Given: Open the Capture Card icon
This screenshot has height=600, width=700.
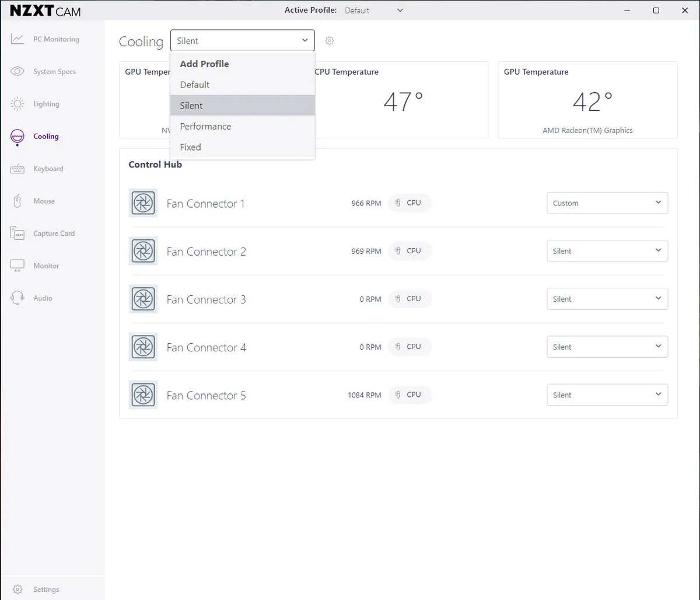Looking at the screenshot, I should coord(17,233).
